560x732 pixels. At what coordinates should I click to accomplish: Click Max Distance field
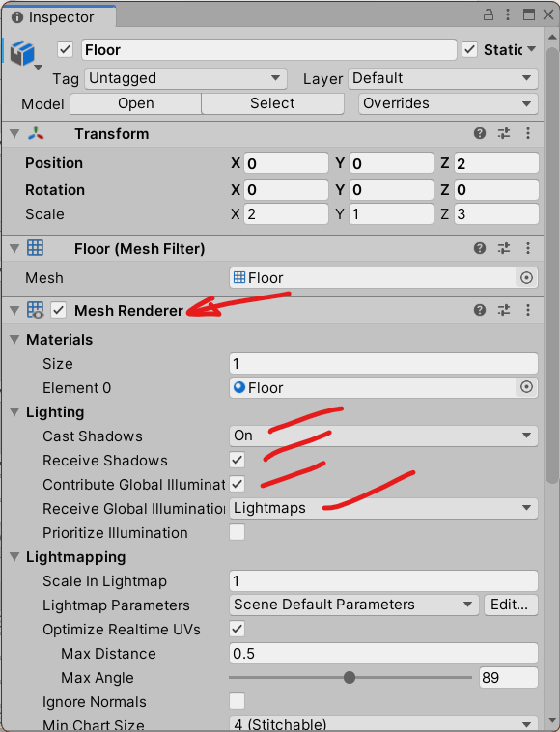click(x=383, y=653)
